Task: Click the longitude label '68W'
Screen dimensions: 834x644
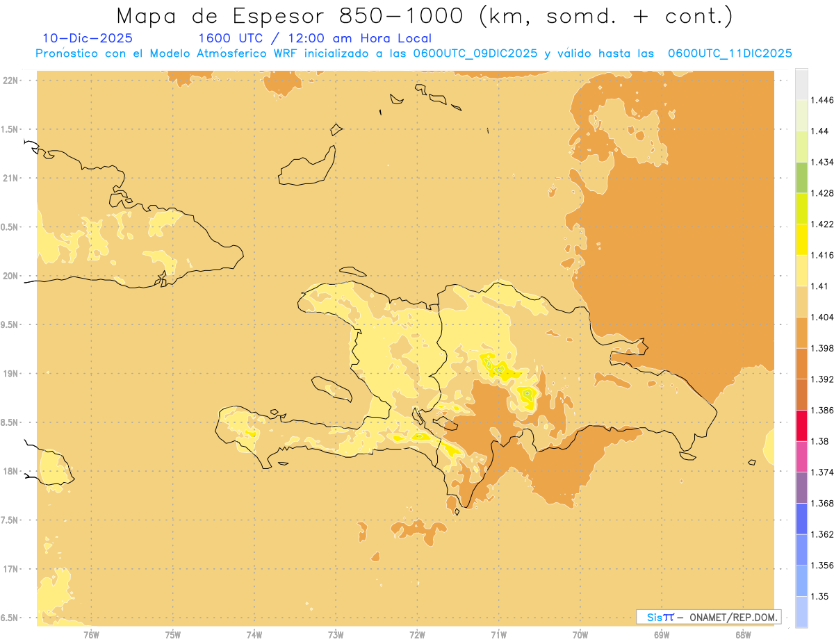Action: [x=743, y=634]
